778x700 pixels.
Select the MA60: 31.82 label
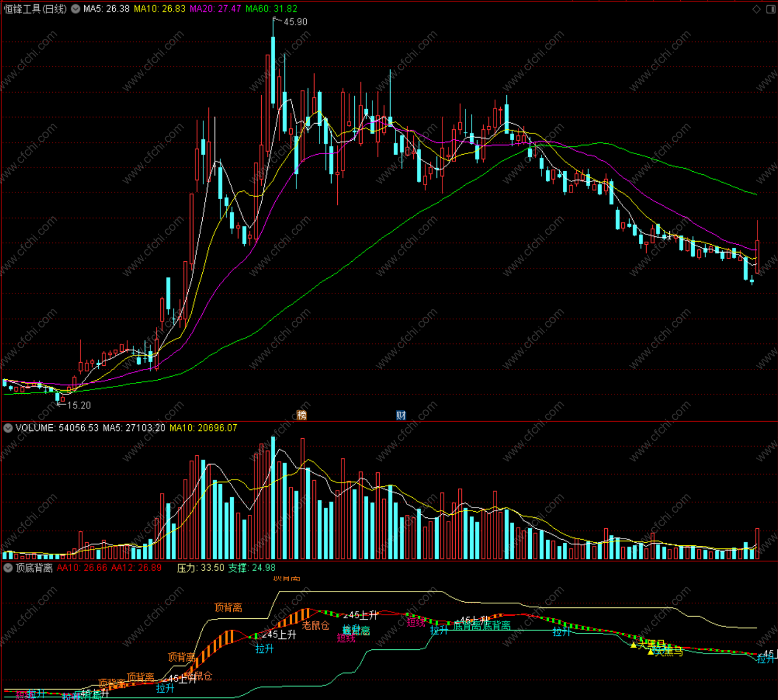pyautogui.click(x=272, y=9)
